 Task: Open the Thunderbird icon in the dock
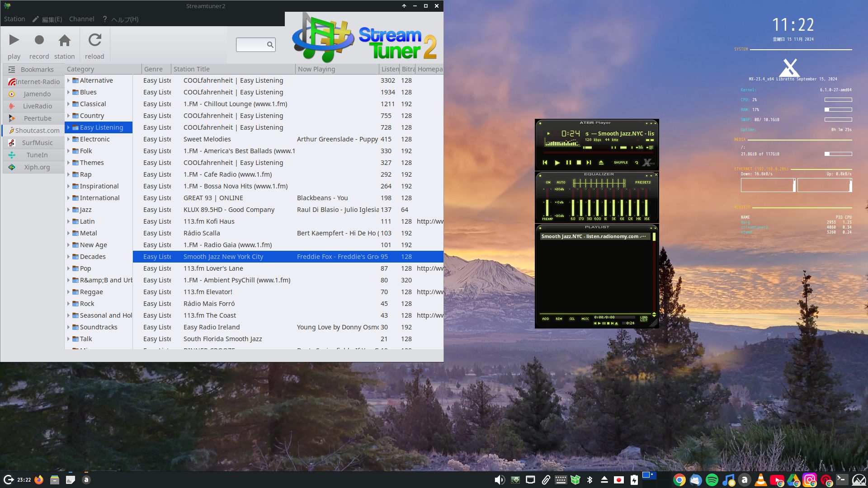[695, 480]
